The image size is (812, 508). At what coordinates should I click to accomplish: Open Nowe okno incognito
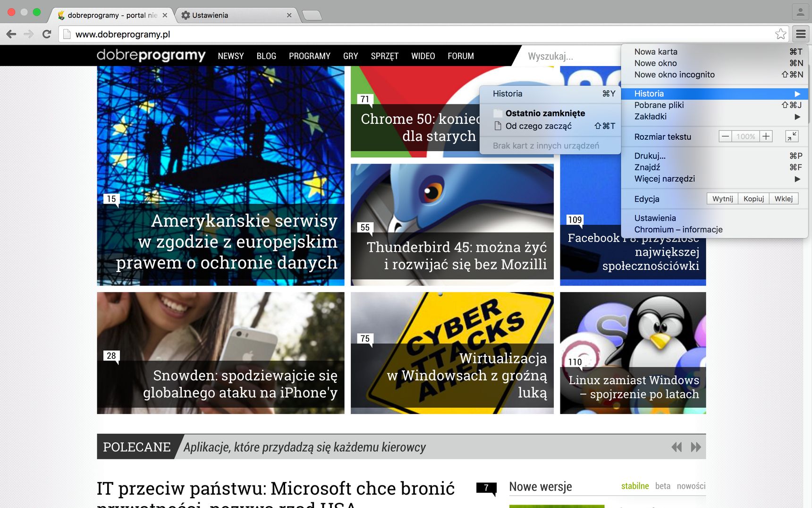(715, 74)
